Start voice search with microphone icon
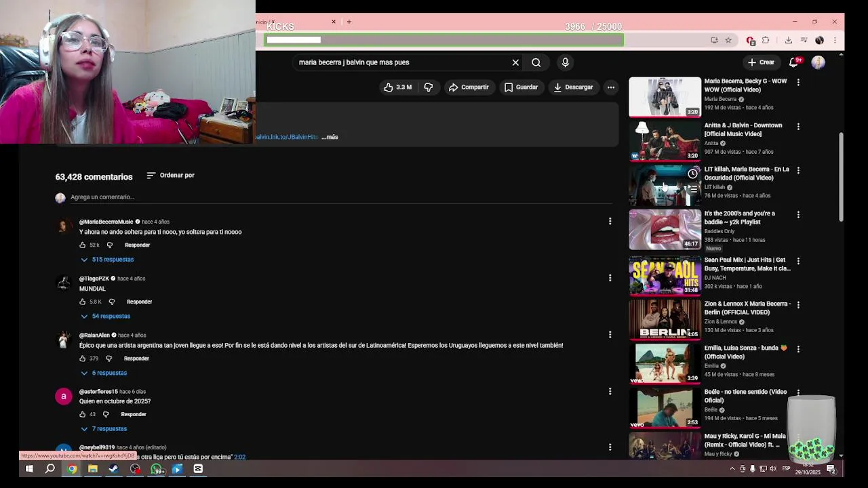This screenshot has height=488, width=868. [566, 62]
